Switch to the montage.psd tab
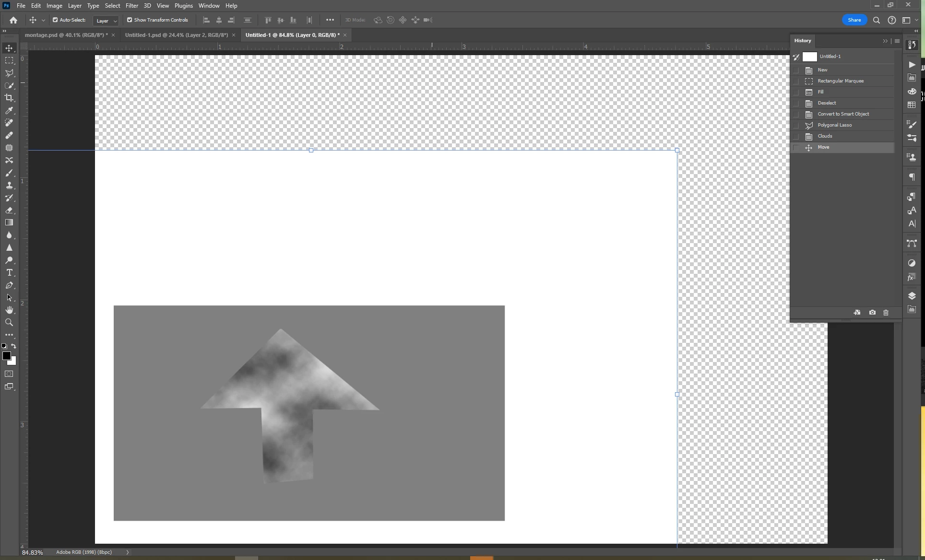 [x=66, y=35]
